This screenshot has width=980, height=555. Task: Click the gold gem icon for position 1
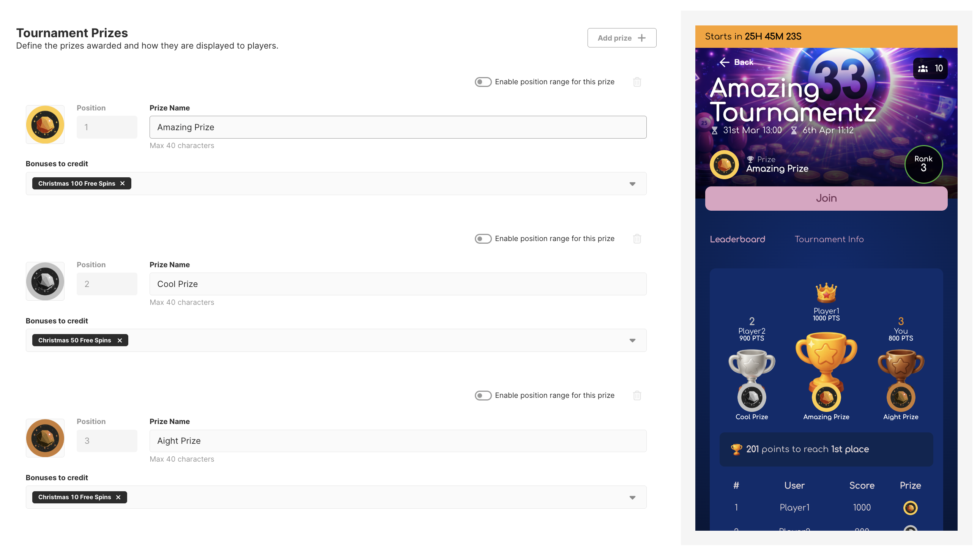(x=45, y=125)
